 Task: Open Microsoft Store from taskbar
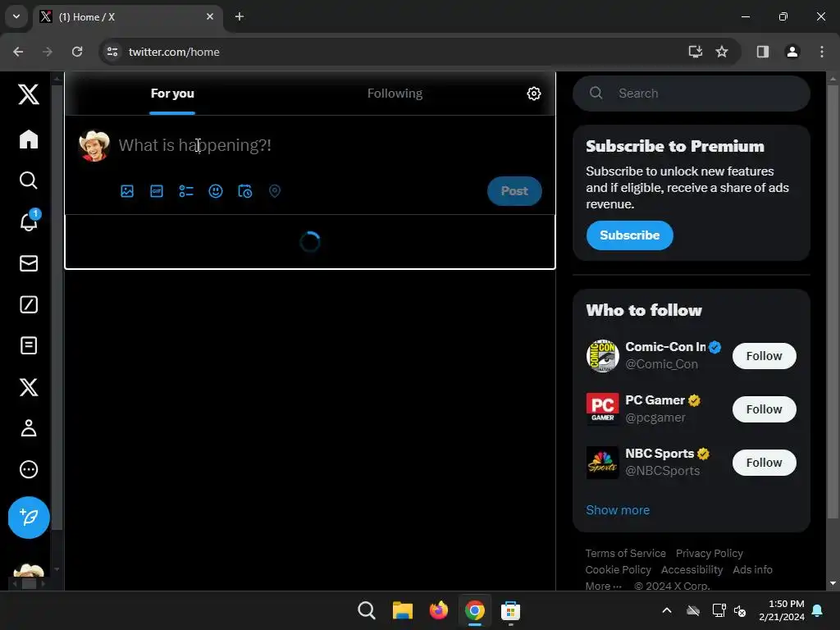[x=510, y=610]
